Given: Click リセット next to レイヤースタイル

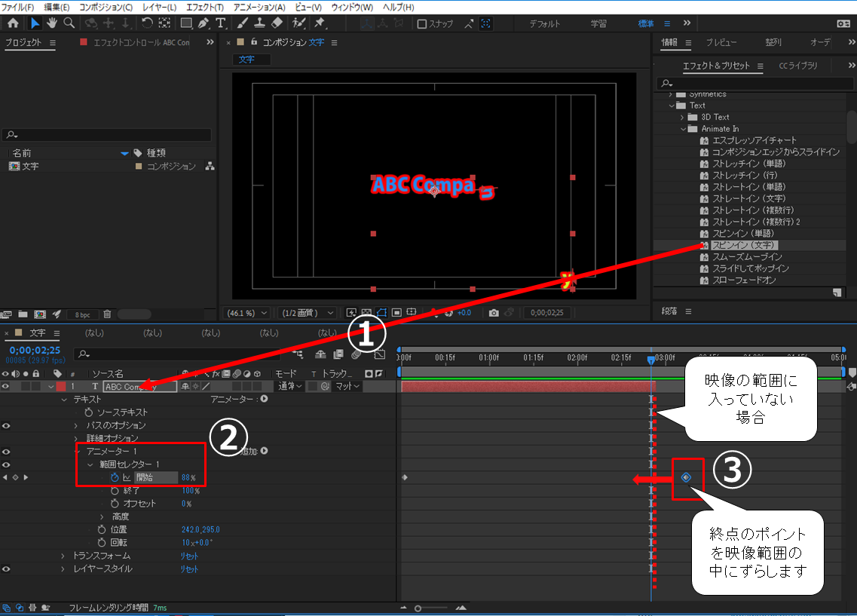Looking at the screenshot, I should point(189,569).
